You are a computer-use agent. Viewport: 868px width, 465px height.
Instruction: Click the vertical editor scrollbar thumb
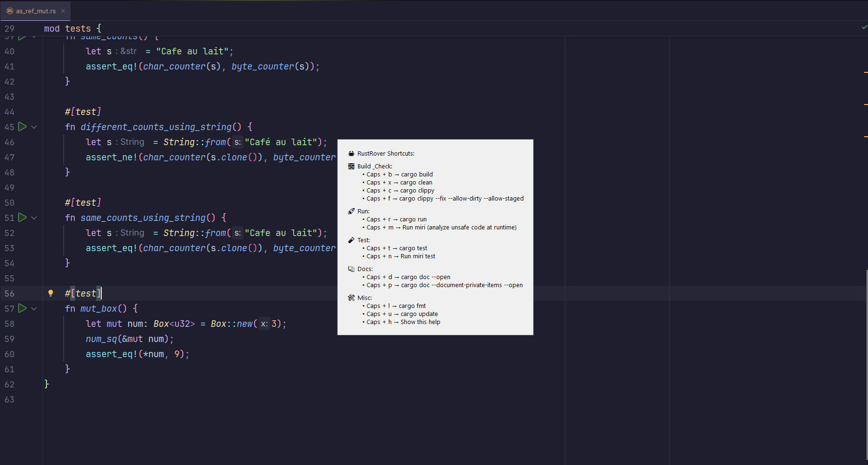866,364
